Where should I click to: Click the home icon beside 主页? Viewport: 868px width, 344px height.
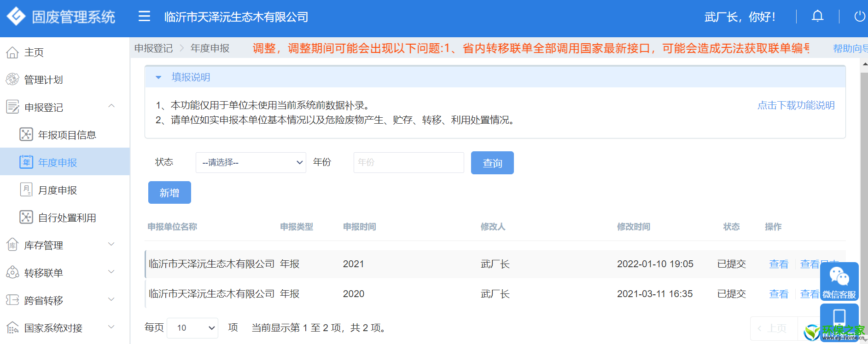[x=12, y=52]
